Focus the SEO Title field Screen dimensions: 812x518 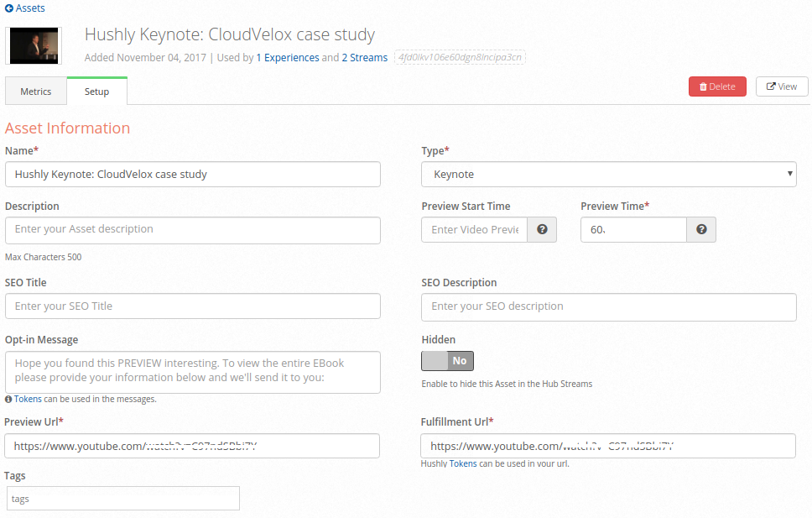tap(193, 306)
